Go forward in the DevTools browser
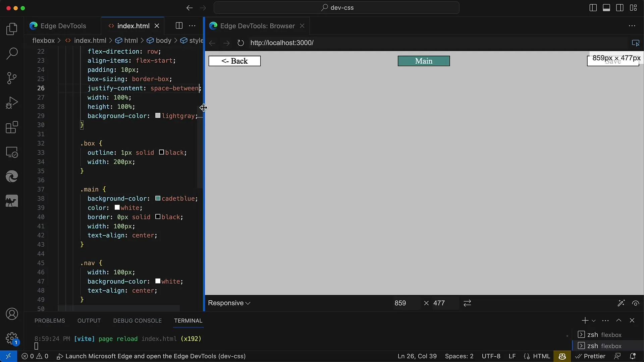 226,43
